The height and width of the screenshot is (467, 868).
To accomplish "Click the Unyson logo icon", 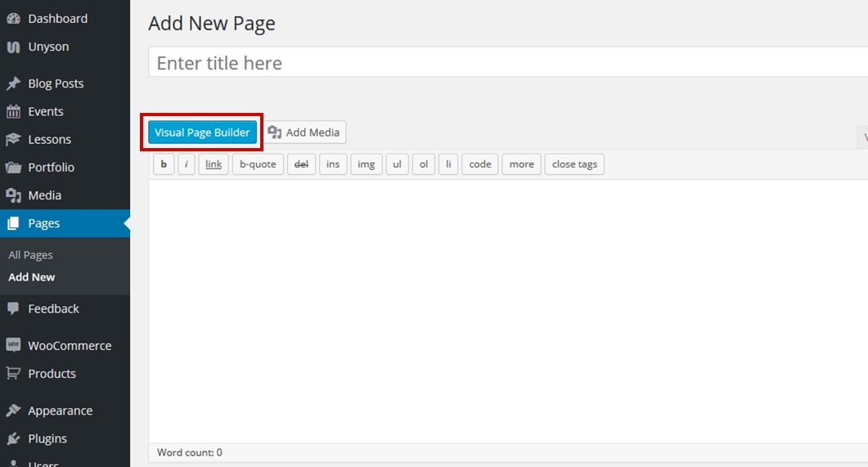I will click(x=13, y=47).
